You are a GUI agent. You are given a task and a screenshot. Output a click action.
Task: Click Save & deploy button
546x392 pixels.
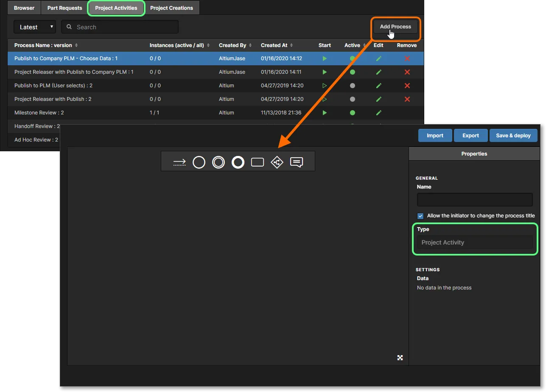click(x=513, y=136)
